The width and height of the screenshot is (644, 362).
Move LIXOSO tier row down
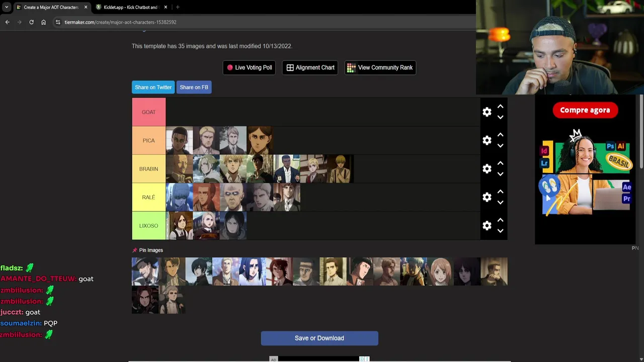(500, 231)
